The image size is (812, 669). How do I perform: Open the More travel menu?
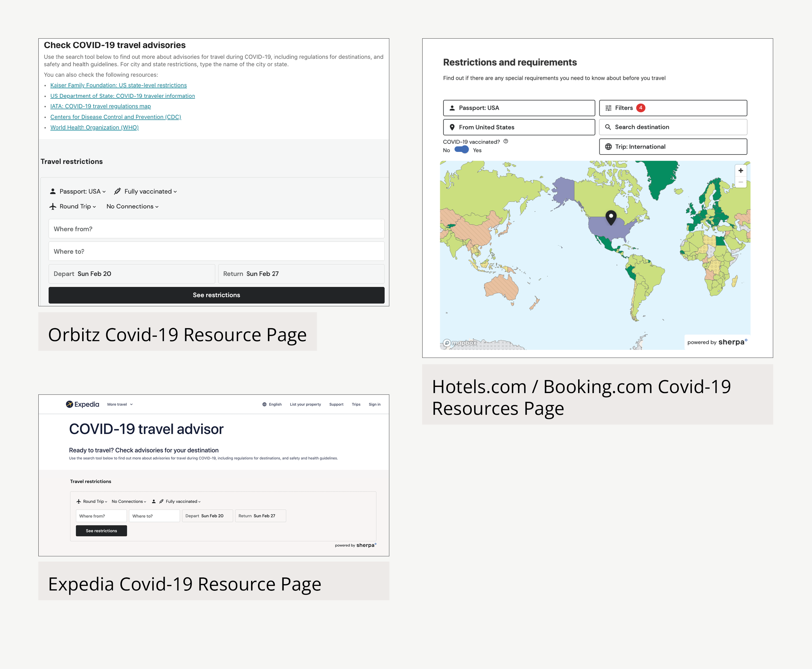tap(120, 404)
